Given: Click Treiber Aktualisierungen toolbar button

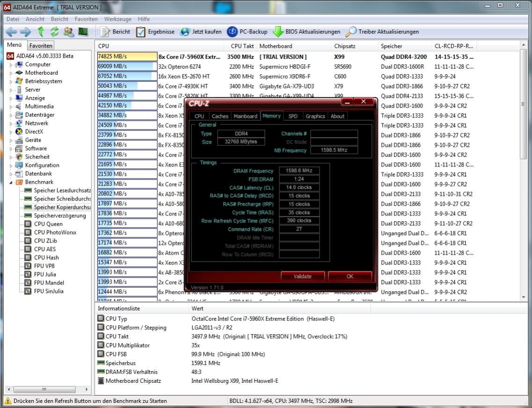Looking at the screenshot, I should [x=382, y=32].
